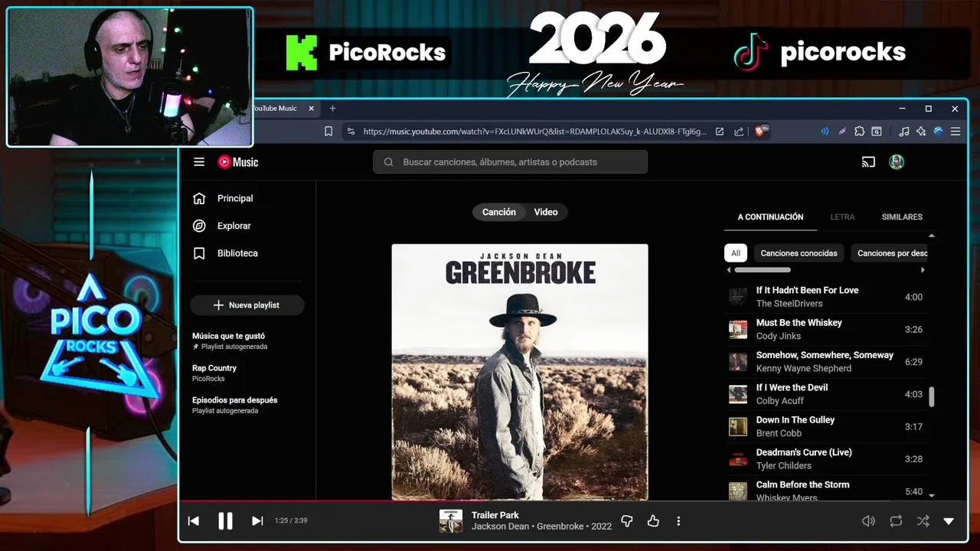This screenshot has height=551, width=980.
Task: Open the browser main hamburger menu
Action: click(955, 132)
